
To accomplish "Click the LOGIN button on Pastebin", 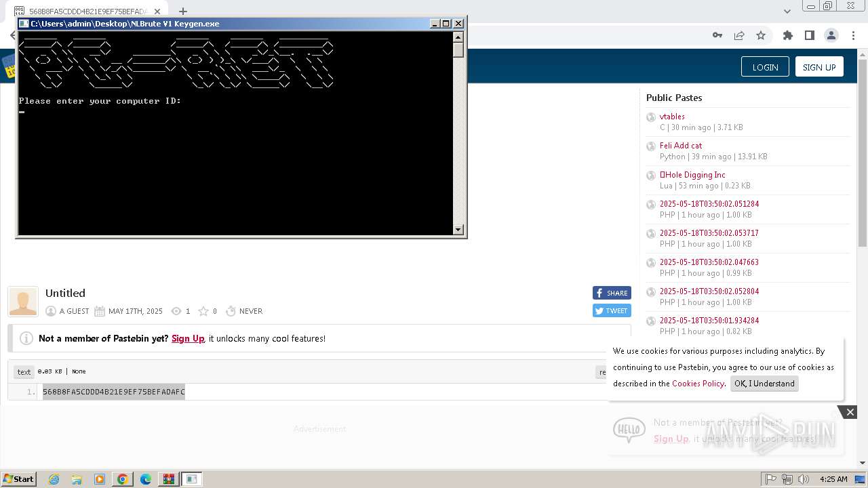I will pos(765,67).
